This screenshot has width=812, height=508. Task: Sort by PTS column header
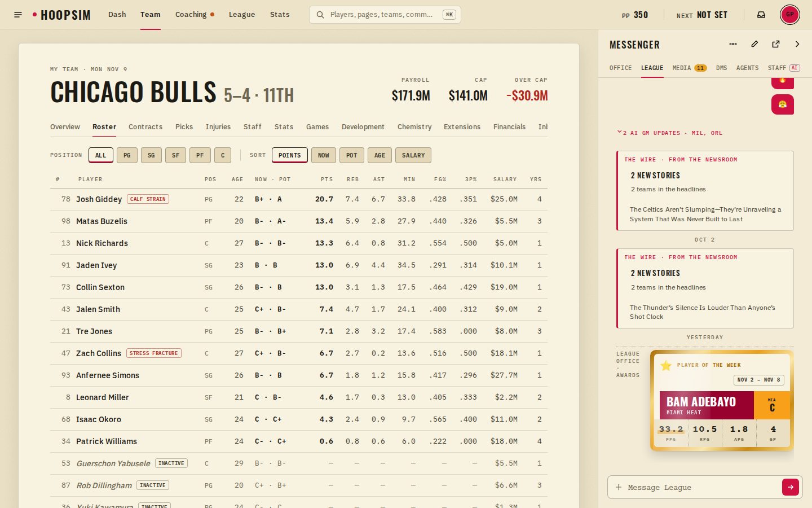[x=326, y=179]
